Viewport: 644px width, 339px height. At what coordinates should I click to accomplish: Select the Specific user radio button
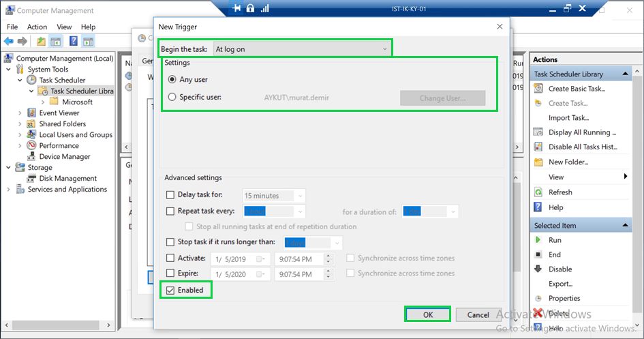(172, 97)
